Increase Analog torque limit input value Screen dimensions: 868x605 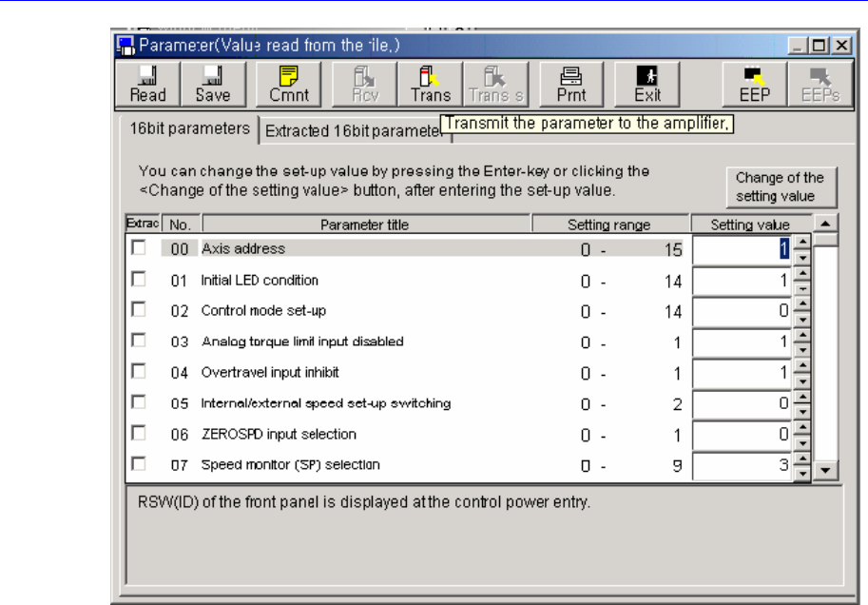pyautogui.click(x=801, y=335)
